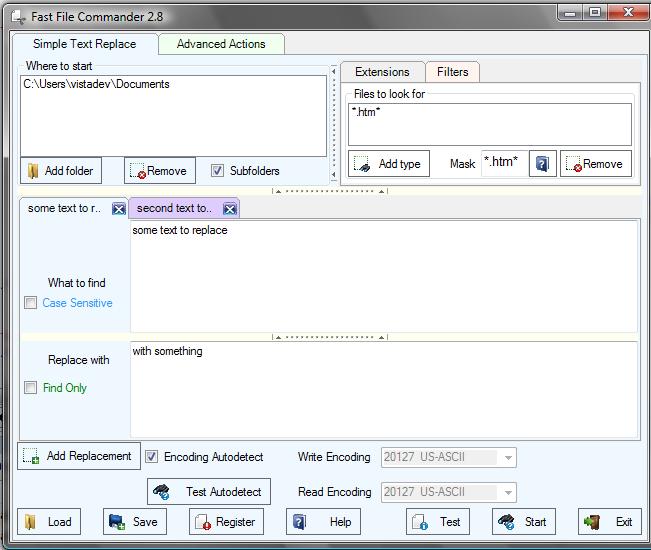
Task: Open the Extensions tab
Action: (382, 72)
